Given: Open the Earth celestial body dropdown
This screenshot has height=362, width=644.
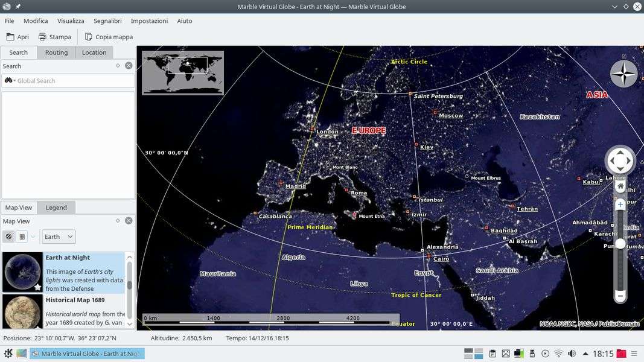Looking at the screenshot, I should [59, 237].
